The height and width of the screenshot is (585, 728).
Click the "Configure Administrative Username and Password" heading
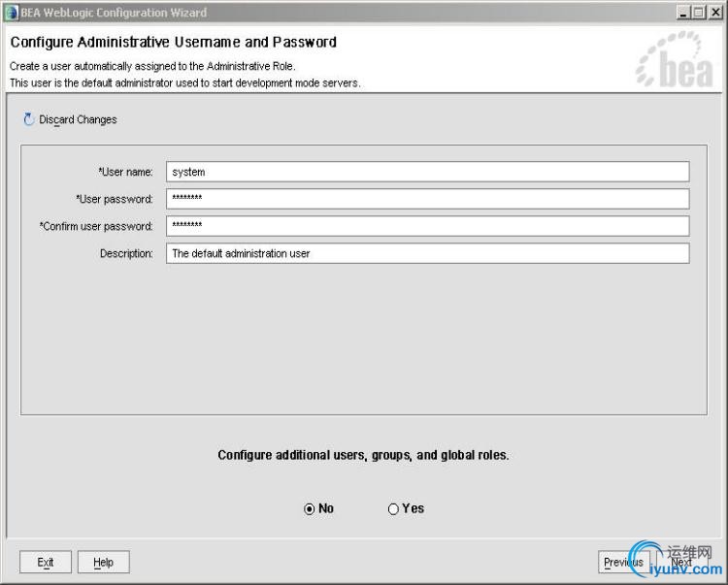tap(173, 43)
